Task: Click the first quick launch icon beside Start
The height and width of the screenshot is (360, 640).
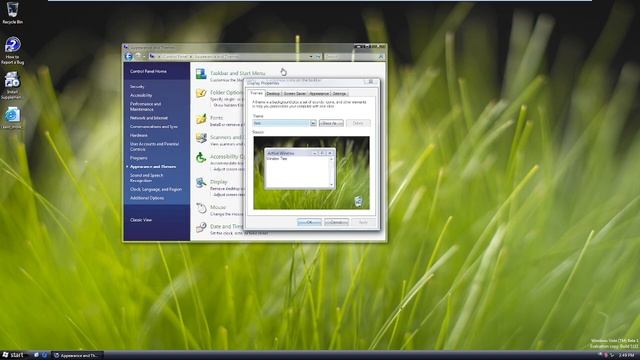Action: coord(36,355)
